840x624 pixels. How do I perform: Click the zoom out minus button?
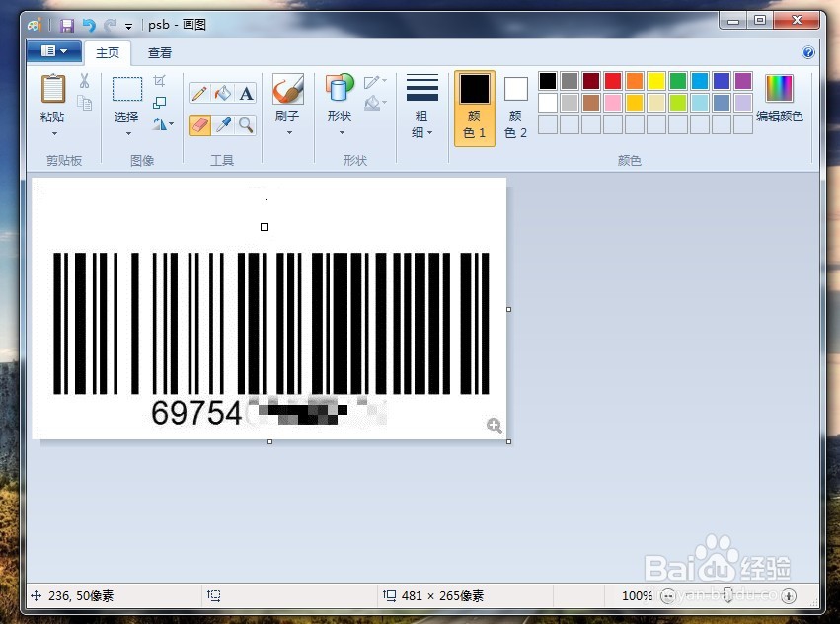click(x=667, y=595)
